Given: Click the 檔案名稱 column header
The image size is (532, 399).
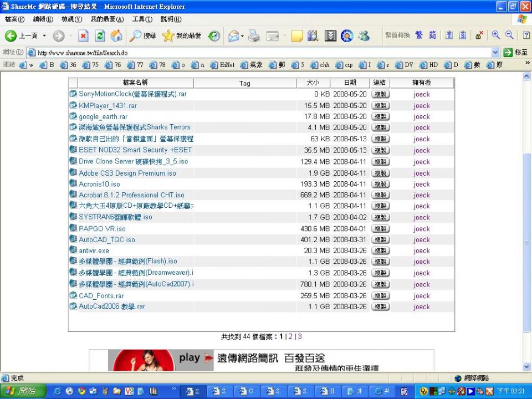Looking at the screenshot, I should tap(135, 83).
